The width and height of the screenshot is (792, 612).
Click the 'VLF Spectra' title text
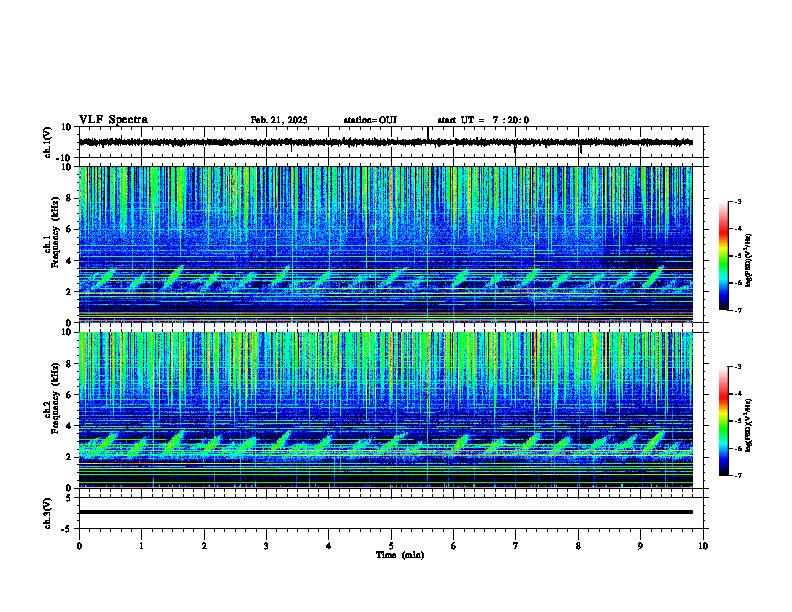click(113, 120)
